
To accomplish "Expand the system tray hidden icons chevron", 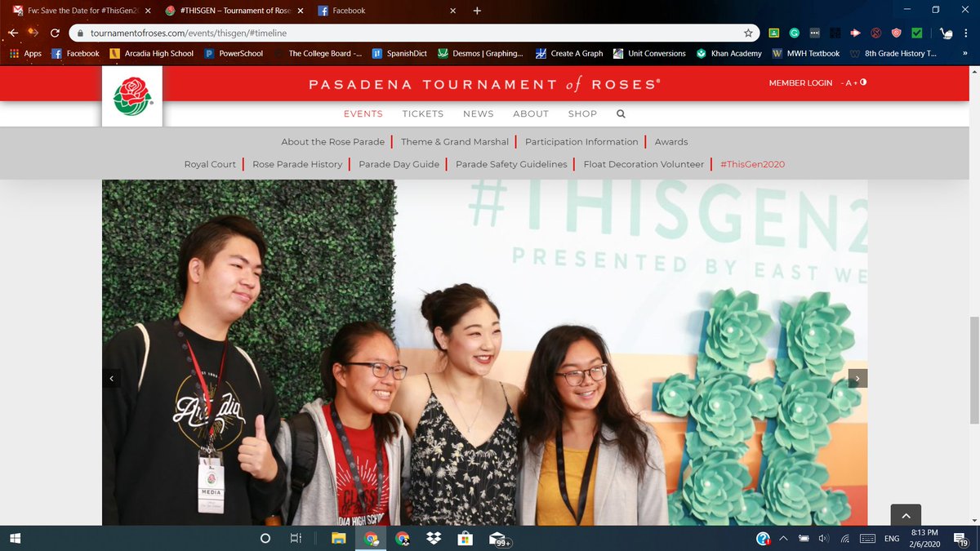I will point(784,539).
